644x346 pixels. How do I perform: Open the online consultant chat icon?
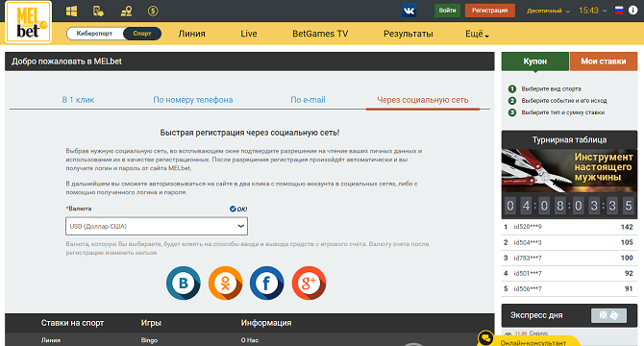[485, 338]
